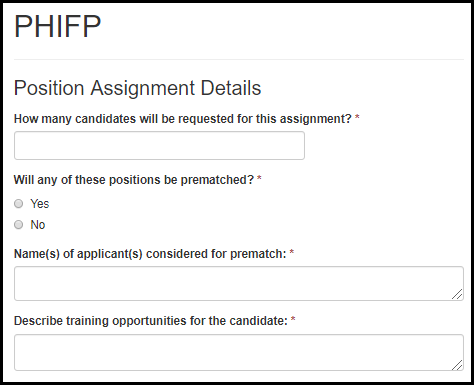Select the No radio button for prematched

coord(19,225)
